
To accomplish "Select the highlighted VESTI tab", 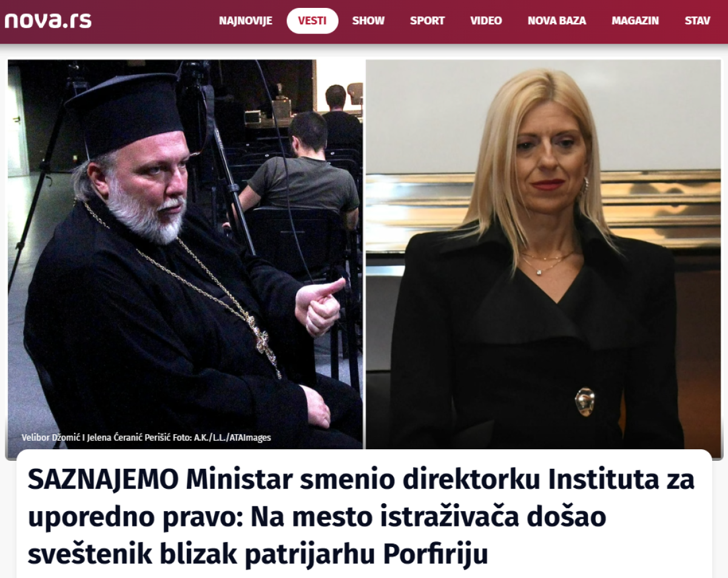I will 312,21.
